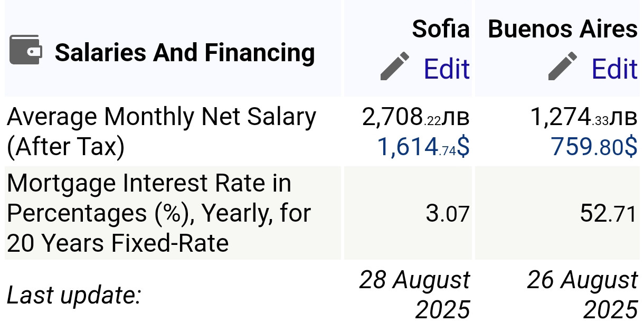Open the Edit link for Sofia
The width and height of the screenshot is (644, 323).
pyautogui.click(x=446, y=69)
